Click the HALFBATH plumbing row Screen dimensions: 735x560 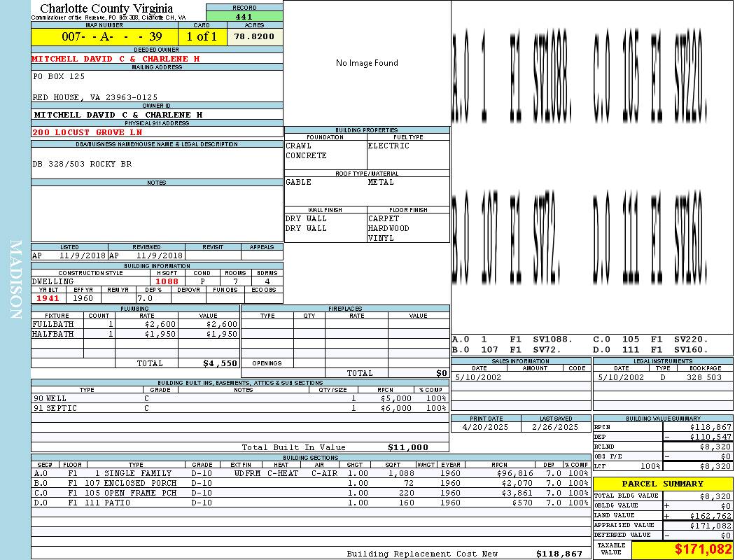pyautogui.click(x=135, y=334)
